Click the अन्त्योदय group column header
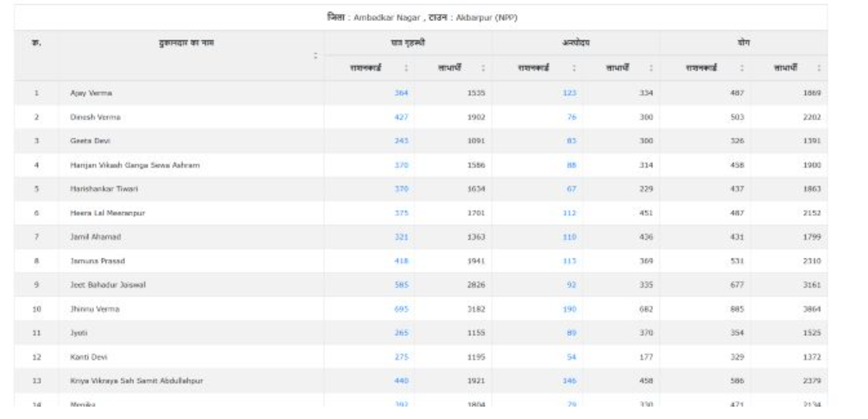Screen dimensions: 868x419 pyautogui.click(x=575, y=43)
